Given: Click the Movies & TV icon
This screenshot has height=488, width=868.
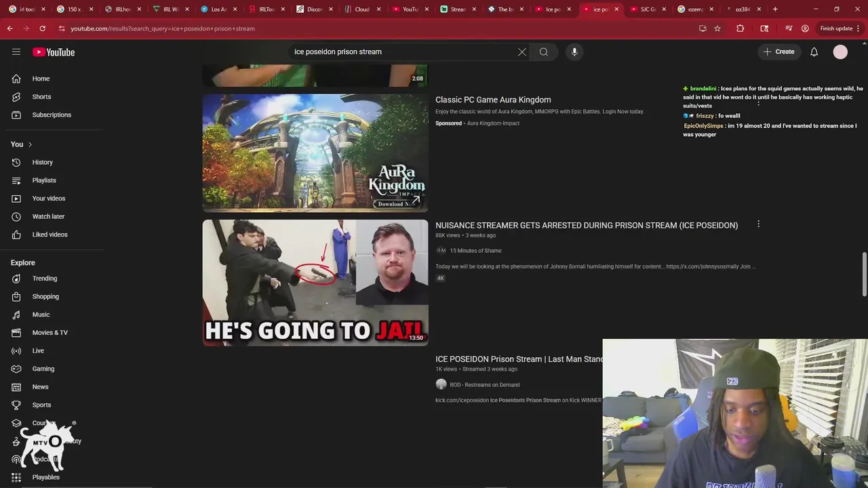Looking at the screenshot, I should (16, 333).
